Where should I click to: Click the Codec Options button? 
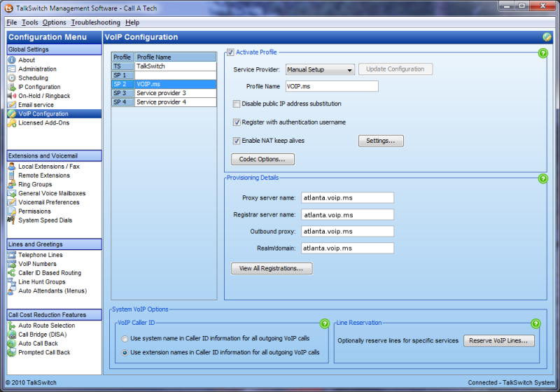[262, 159]
